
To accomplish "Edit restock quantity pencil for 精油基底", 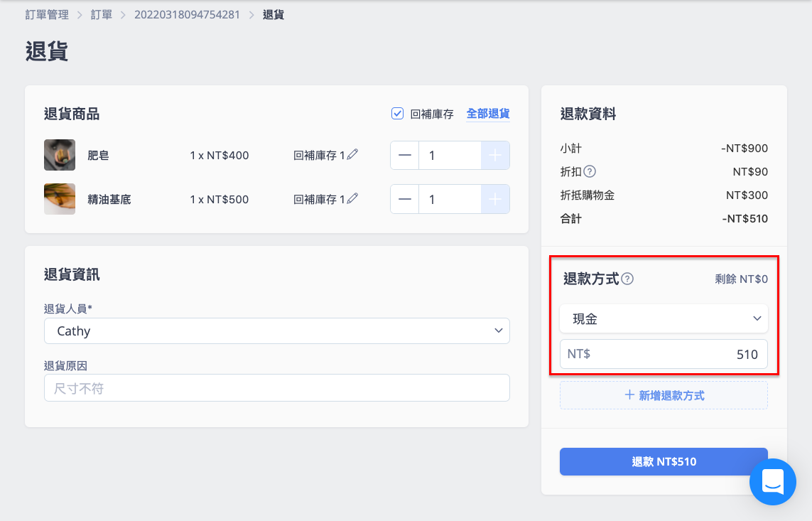I will pyautogui.click(x=352, y=198).
